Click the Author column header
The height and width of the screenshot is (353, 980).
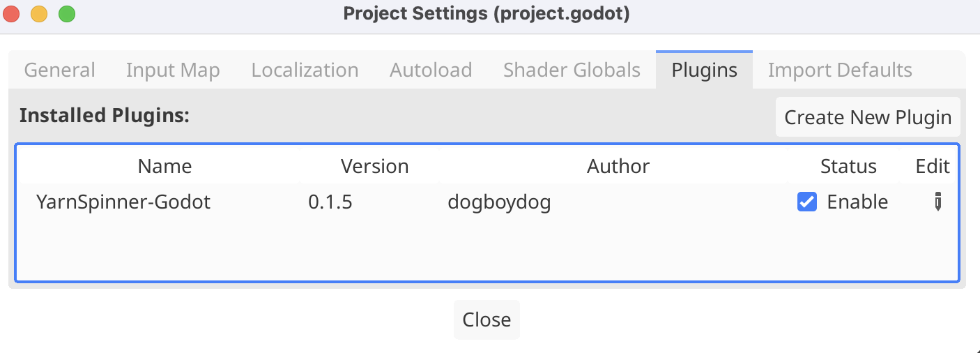pos(618,166)
